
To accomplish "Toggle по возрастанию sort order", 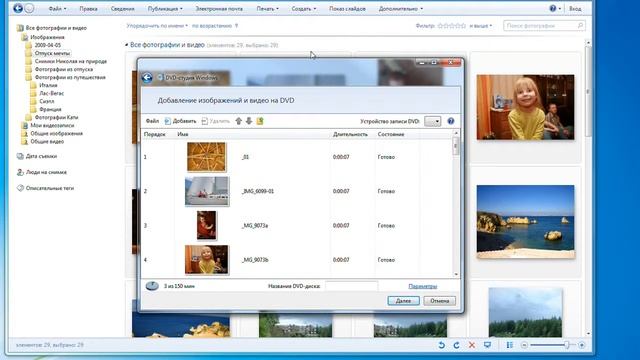I will pos(212,26).
